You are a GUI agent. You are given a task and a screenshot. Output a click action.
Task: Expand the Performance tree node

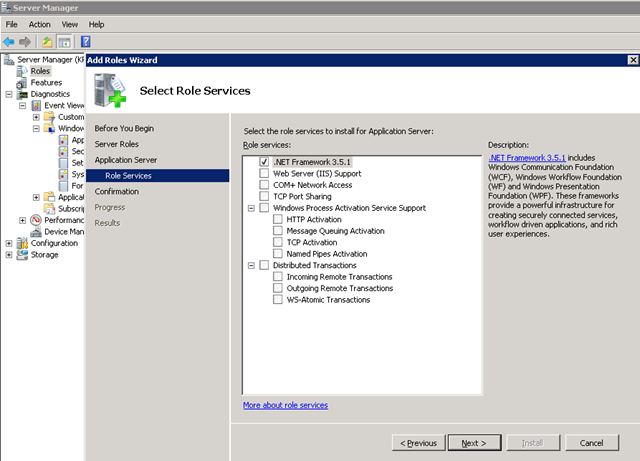[x=22, y=220]
